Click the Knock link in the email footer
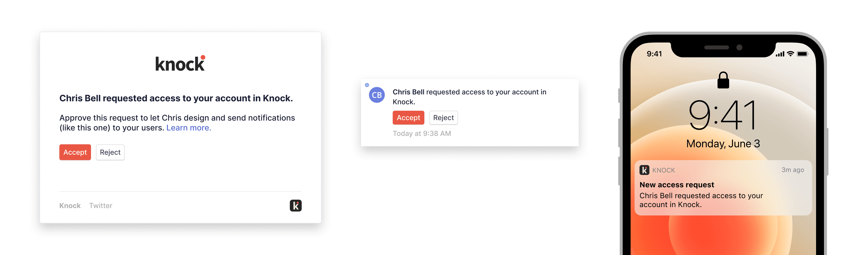This screenshot has width=868, height=255. click(69, 206)
